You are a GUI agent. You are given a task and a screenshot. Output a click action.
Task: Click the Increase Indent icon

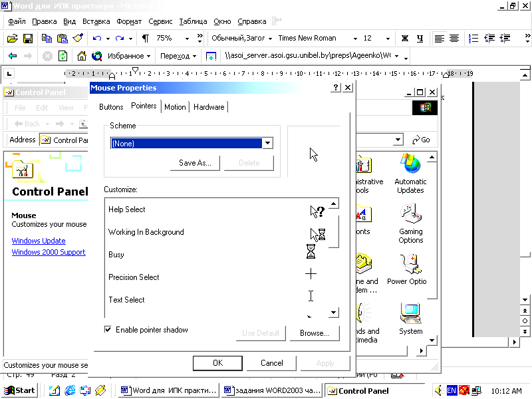pyautogui.click(x=505, y=39)
